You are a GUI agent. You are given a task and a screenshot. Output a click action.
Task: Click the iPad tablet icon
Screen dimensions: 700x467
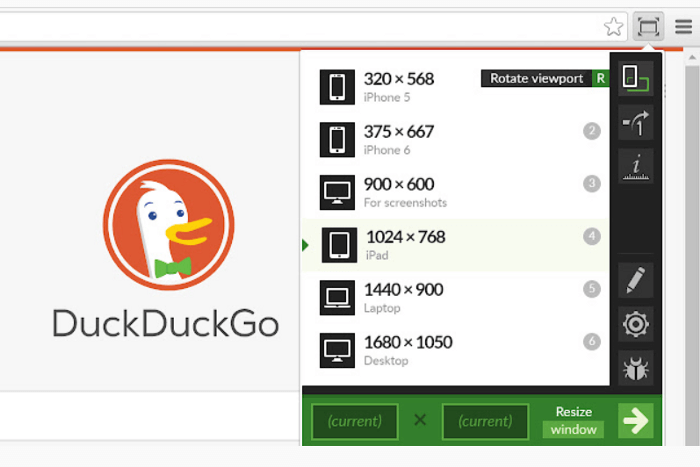(x=339, y=245)
